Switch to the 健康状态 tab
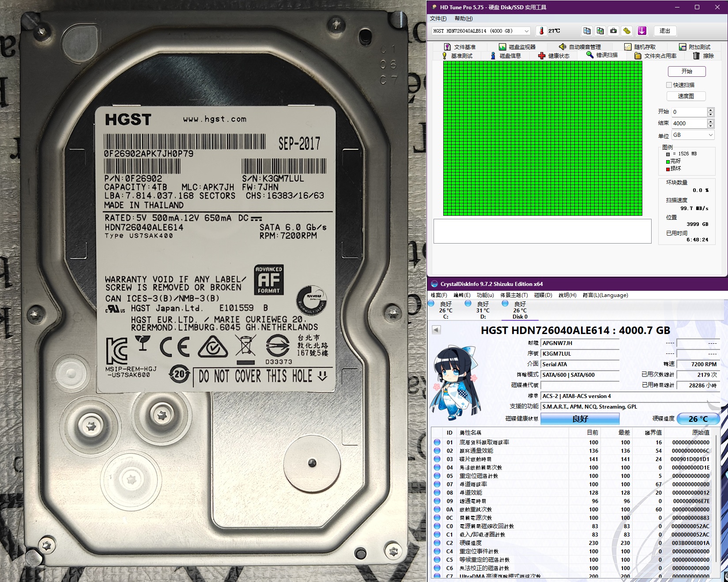728x582 pixels. (x=554, y=56)
